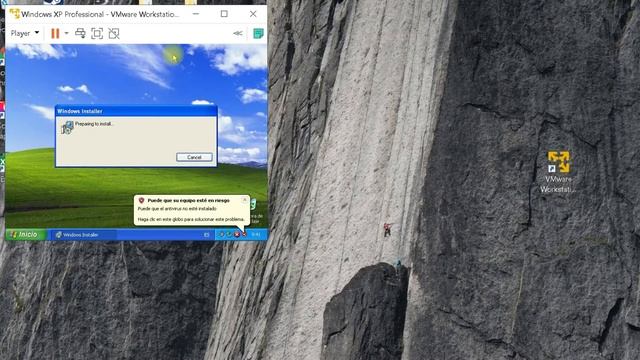Click the VMware icon in the window title bar

[15, 13]
